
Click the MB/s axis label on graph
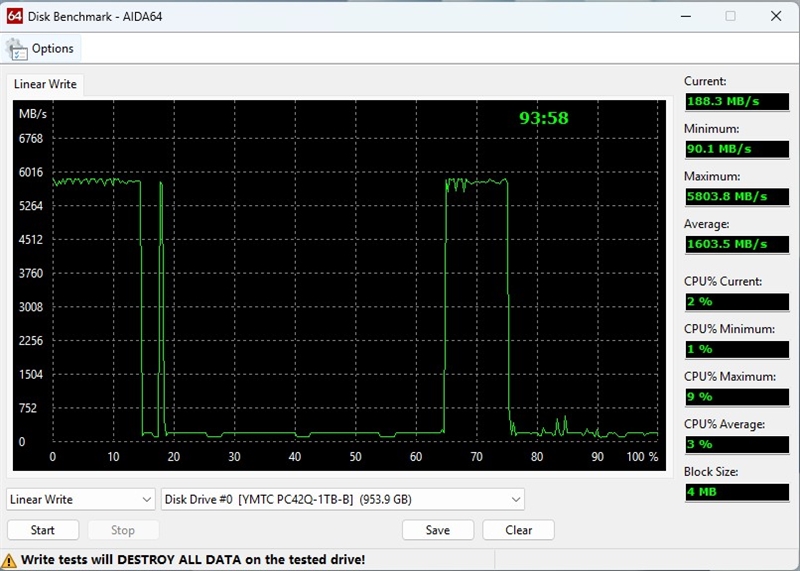click(x=33, y=114)
